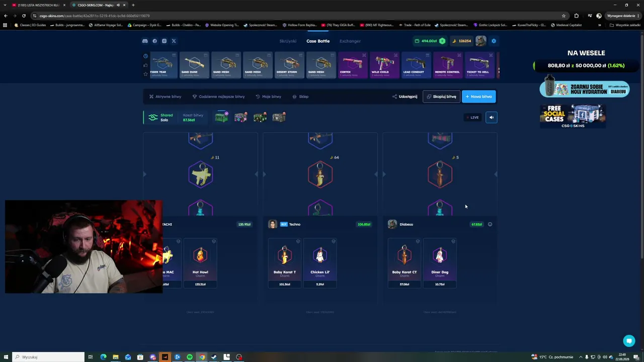Click the Udostępnij share button

[x=405, y=97]
